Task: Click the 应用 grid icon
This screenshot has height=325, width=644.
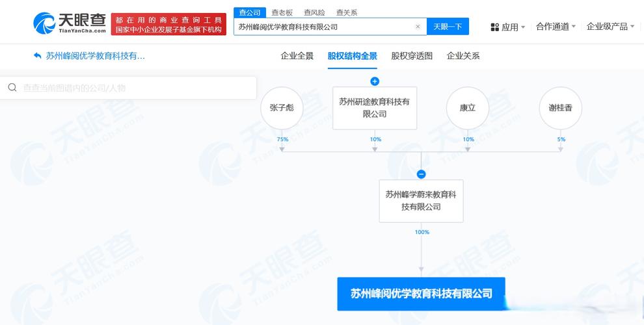Action: (494, 27)
